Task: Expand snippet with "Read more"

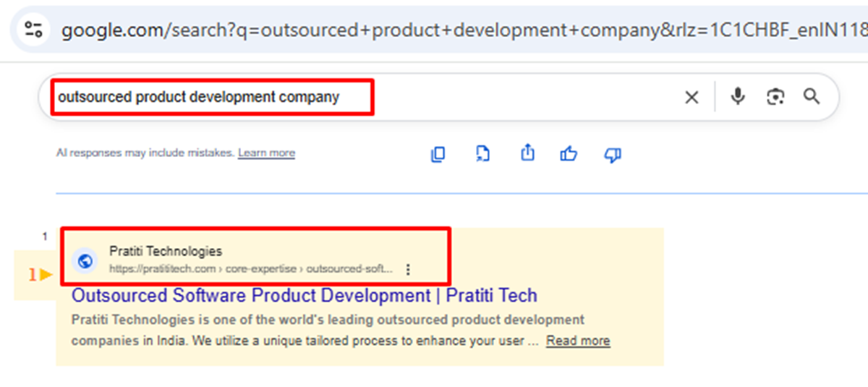Action: pos(577,341)
